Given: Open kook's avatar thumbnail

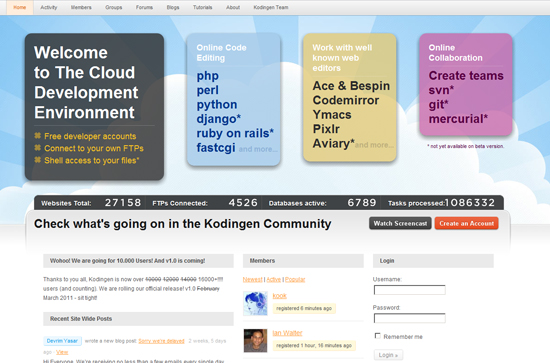Looking at the screenshot, I should (255, 303).
